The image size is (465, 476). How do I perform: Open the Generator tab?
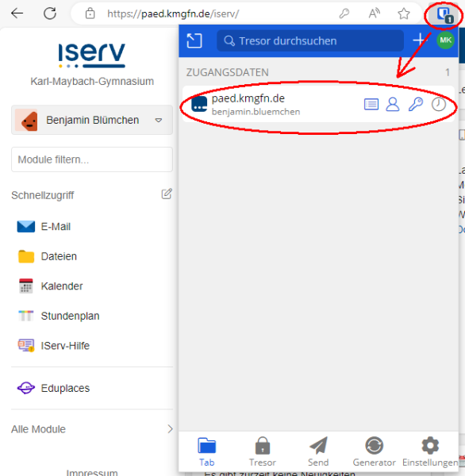374,451
